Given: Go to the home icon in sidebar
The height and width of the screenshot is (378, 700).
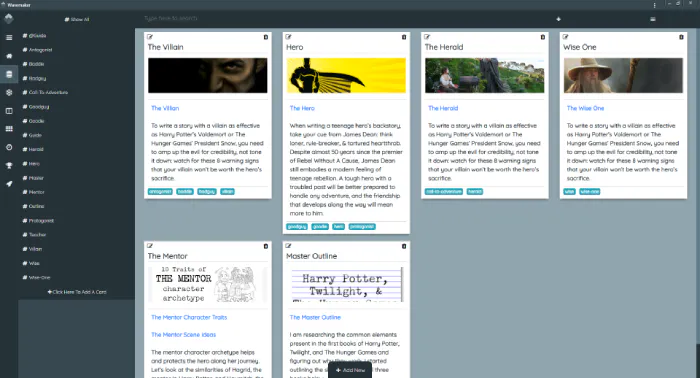Looking at the screenshot, I should [9, 56].
